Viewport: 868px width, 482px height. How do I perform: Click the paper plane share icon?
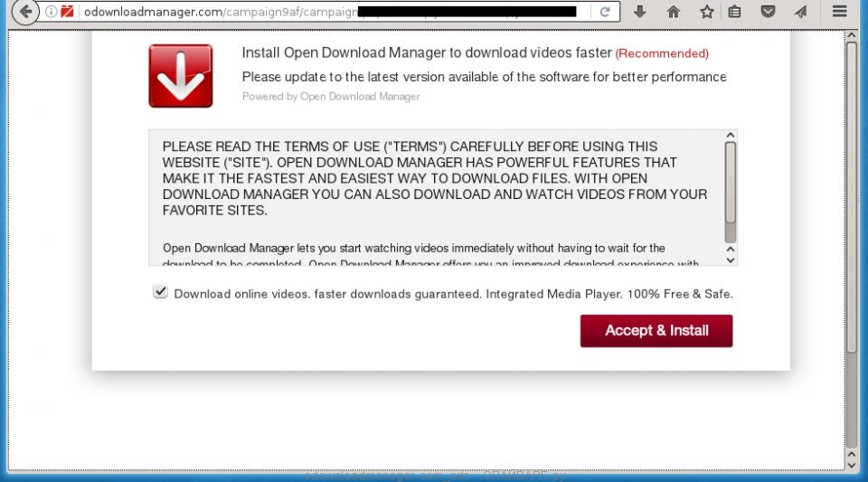pyautogui.click(x=800, y=12)
